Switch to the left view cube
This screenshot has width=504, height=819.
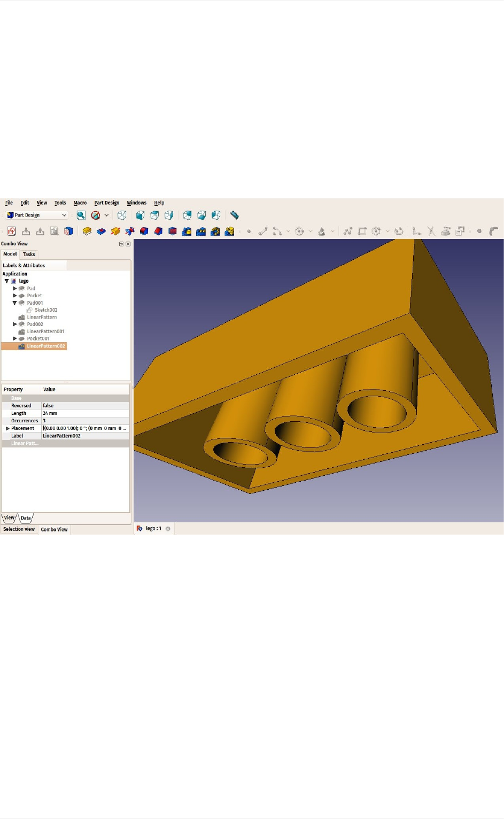tap(216, 215)
